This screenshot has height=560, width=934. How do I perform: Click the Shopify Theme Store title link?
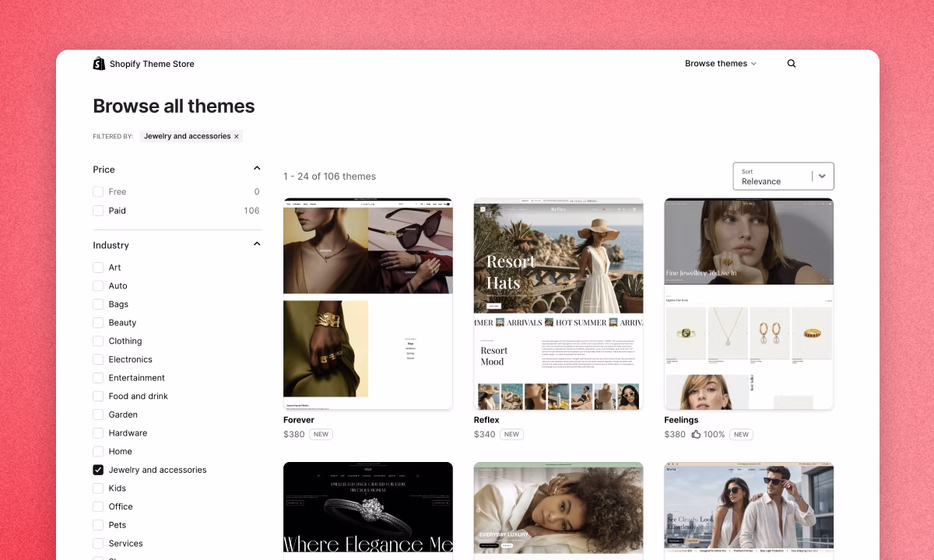pyautogui.click(x=152, y=64)
